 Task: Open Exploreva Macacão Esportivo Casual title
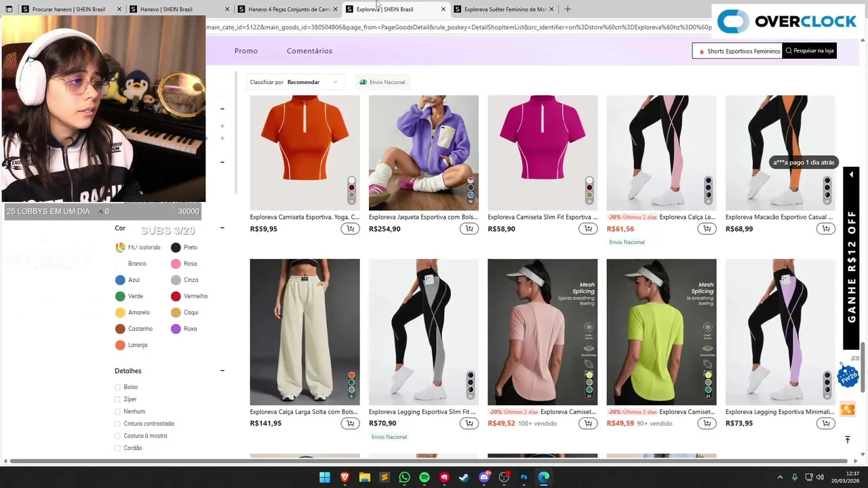(779, 218)
